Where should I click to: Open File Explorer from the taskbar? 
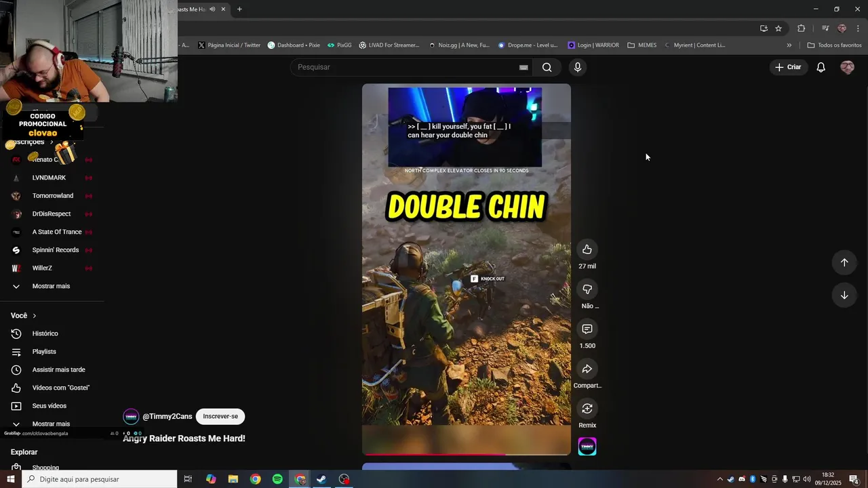233,479
